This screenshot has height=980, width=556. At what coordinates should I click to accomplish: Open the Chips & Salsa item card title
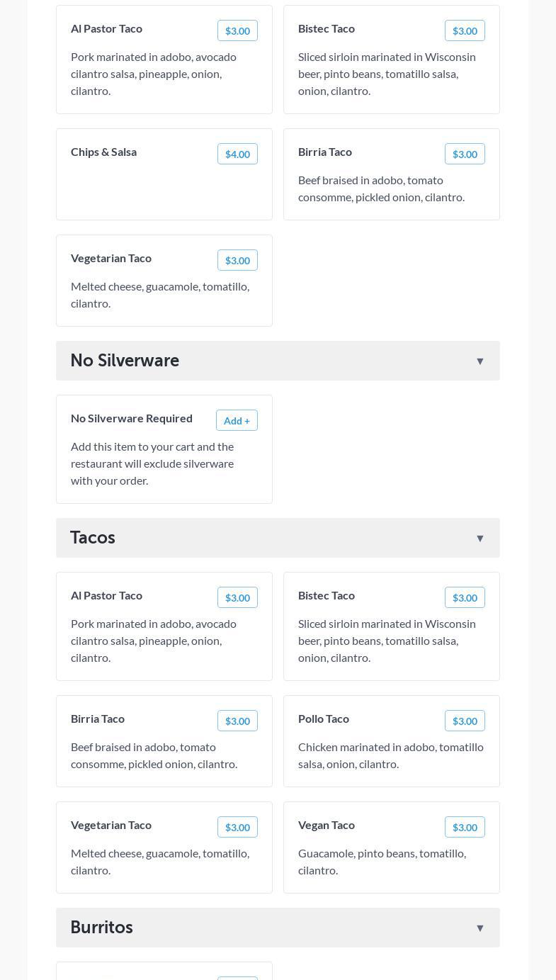[103, 152]
